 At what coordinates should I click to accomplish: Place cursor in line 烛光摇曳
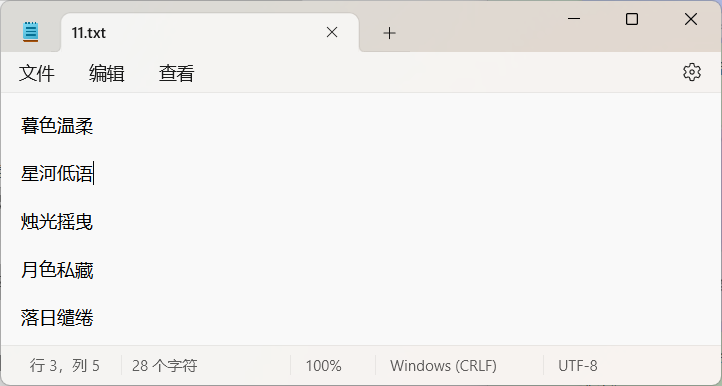pyautogui.click(x=57, y=222)
